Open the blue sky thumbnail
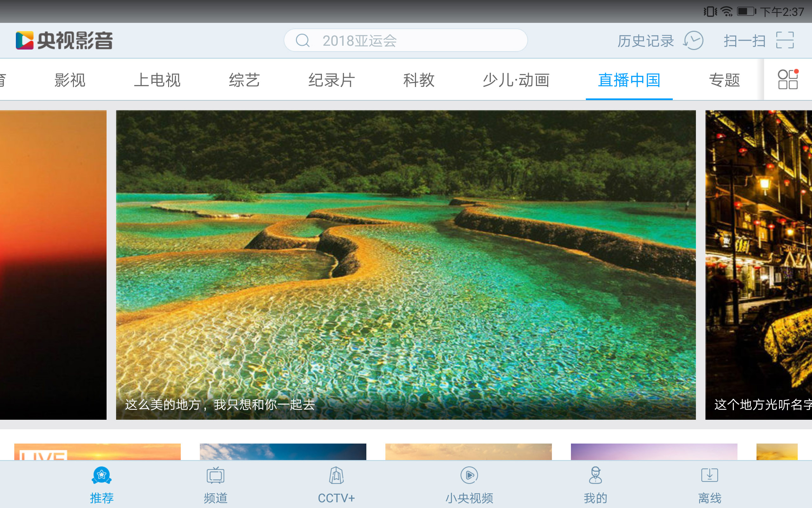The height and width of the screenshot is (508, 812). click(283, 451)
